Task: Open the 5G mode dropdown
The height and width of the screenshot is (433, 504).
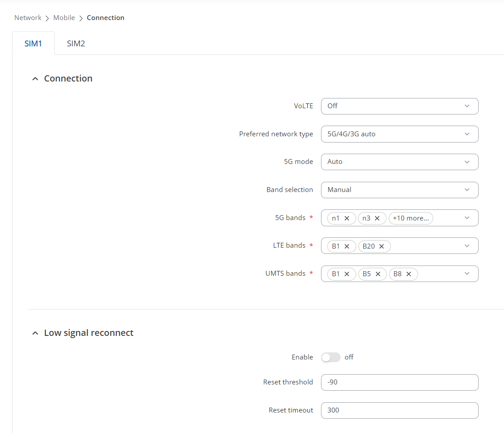Action: pos(399,162)
